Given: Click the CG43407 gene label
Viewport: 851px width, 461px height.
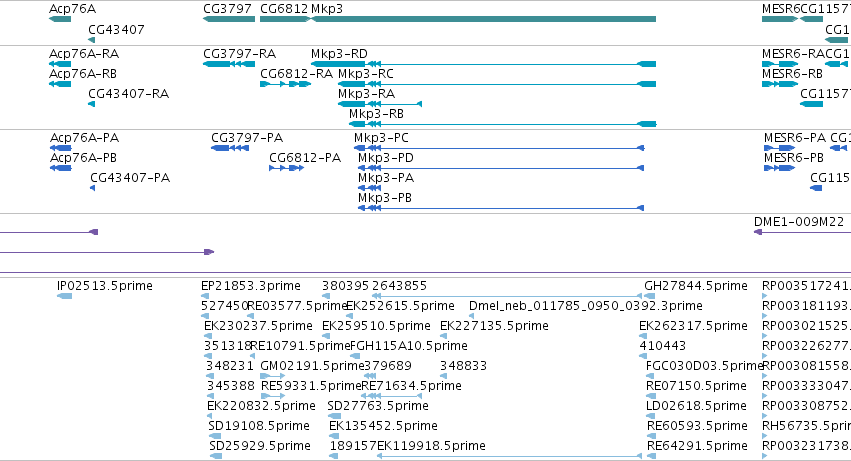Looking at the screenshot, I should point(116,29).
